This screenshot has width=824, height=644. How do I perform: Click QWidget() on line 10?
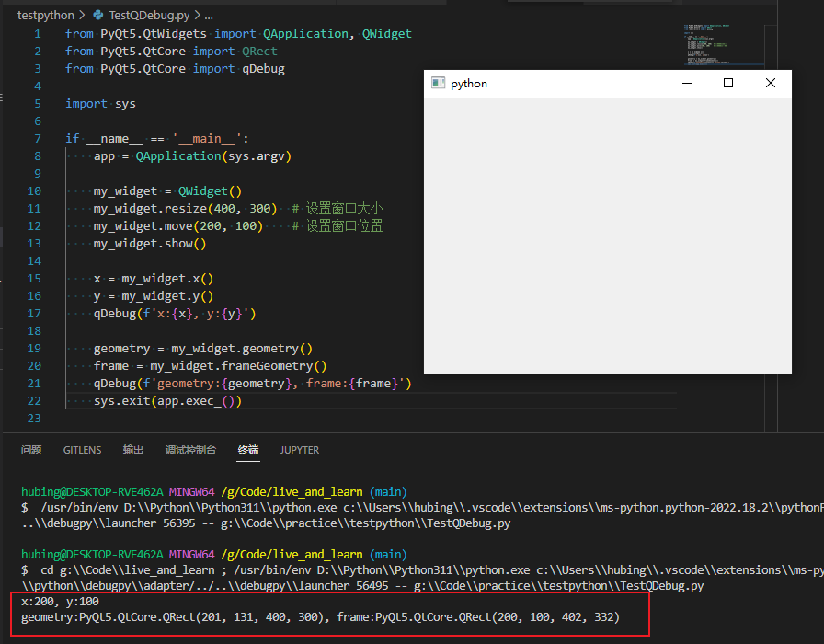211,191
